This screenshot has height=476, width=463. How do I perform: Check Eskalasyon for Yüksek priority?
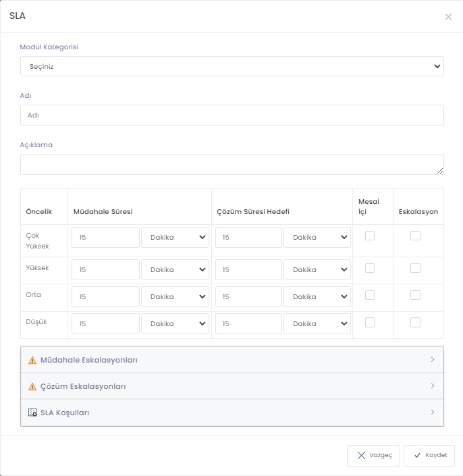click(415, 268)
